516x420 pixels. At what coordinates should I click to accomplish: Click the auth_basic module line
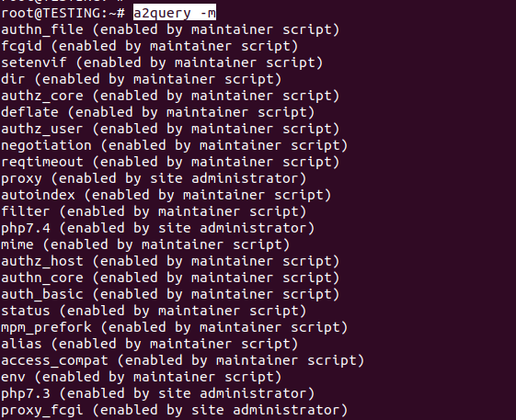click(x=170, y=294)
